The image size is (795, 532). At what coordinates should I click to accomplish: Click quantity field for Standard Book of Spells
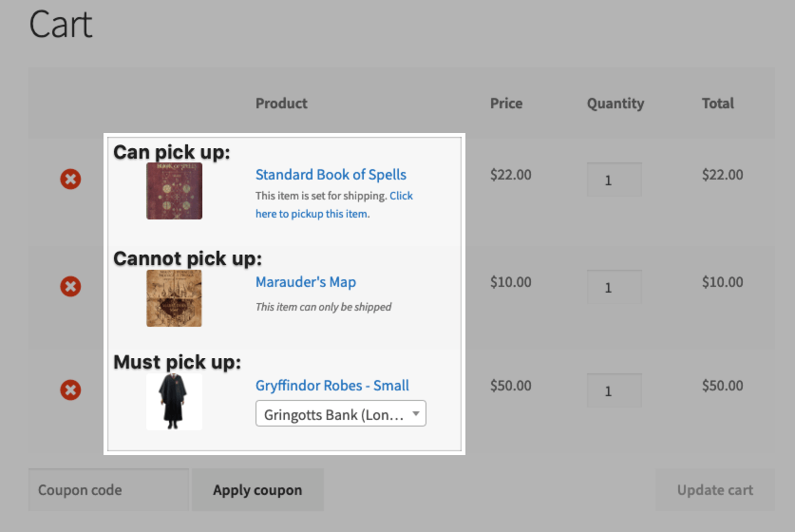click(614, 180)
